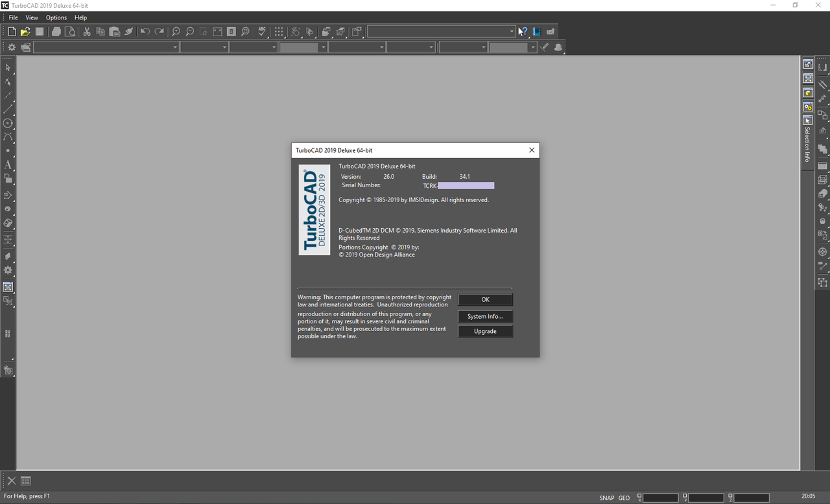830x504 pixels.
Task: Click the Paste clipboard icon
Action: point(115,31)
